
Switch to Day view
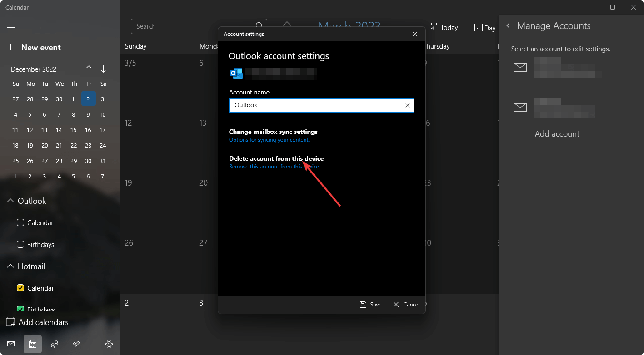click(485, 28)
